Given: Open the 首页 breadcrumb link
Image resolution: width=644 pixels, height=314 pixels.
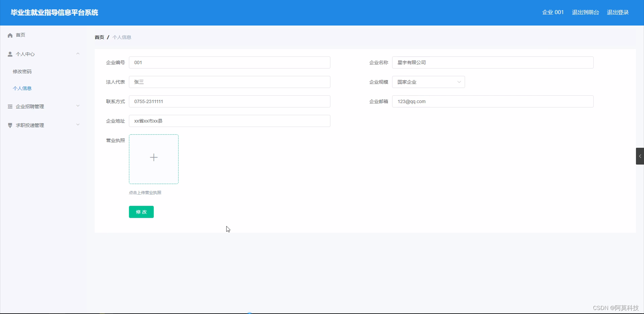Looking at the screenshot, I should (99, 37).
